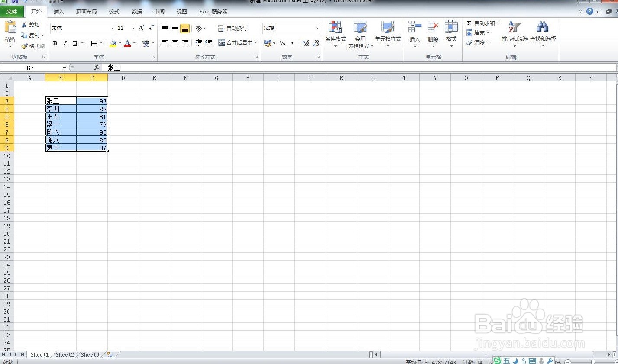Apply fill color bucket icon
Screen dimensions: 618x364
113,43
